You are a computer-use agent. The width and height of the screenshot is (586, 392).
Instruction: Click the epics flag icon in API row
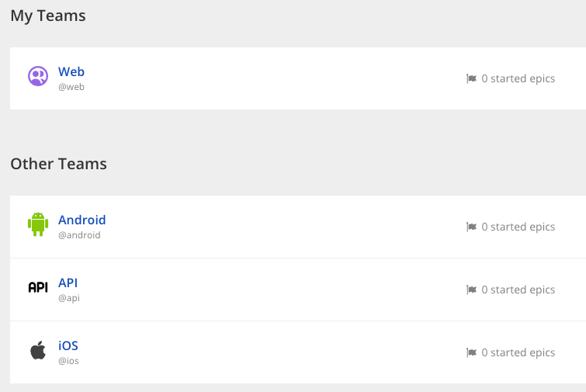(471, 290)
